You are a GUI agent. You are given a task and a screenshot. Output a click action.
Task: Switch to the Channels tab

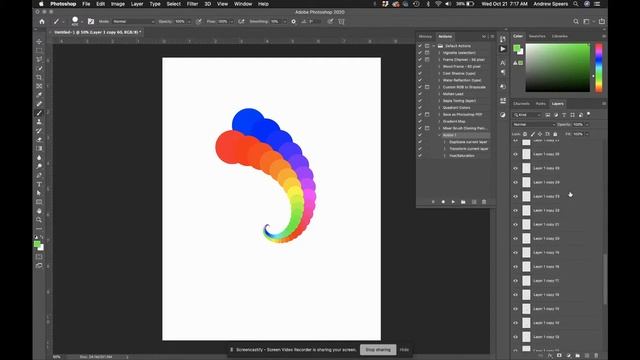click(x=521, y=104)
